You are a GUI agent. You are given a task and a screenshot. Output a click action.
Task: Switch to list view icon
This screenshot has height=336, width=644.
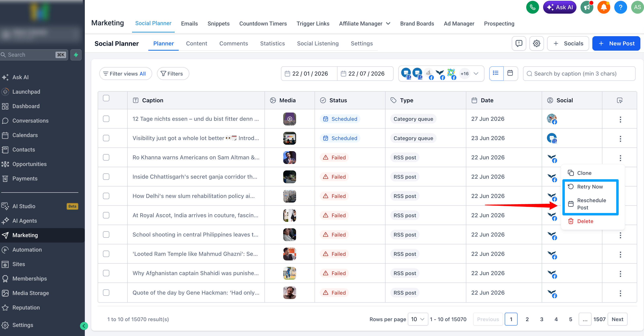496,73
